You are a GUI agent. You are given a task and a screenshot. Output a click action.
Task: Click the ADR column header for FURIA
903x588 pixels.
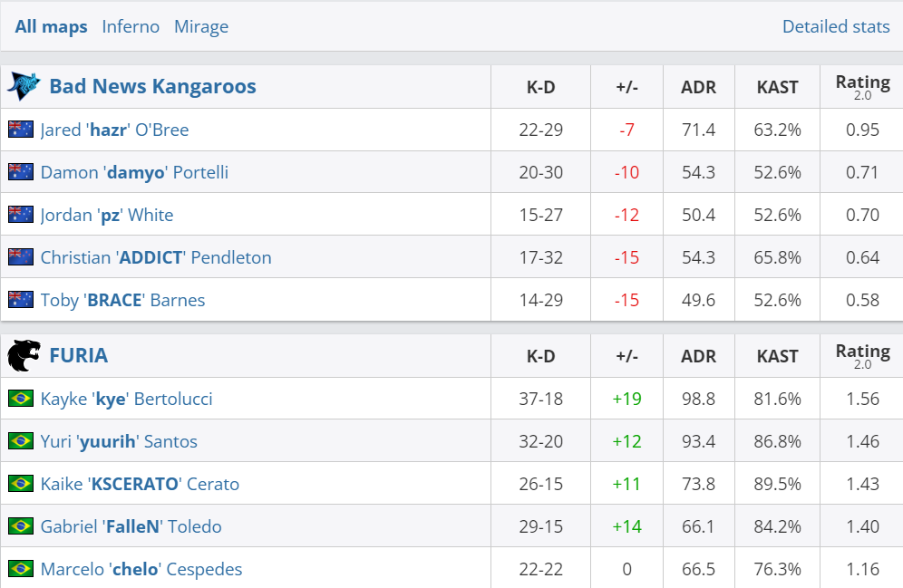[698, 356]
